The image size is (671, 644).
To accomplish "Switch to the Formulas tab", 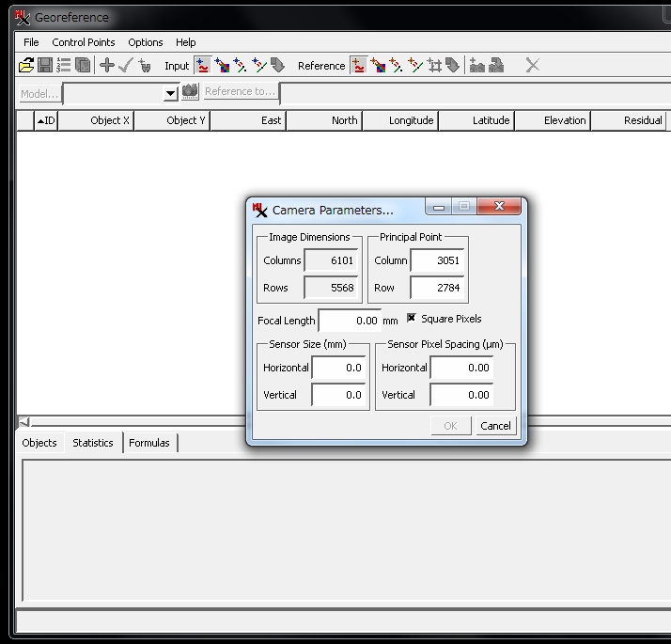I will pos(149,443).
